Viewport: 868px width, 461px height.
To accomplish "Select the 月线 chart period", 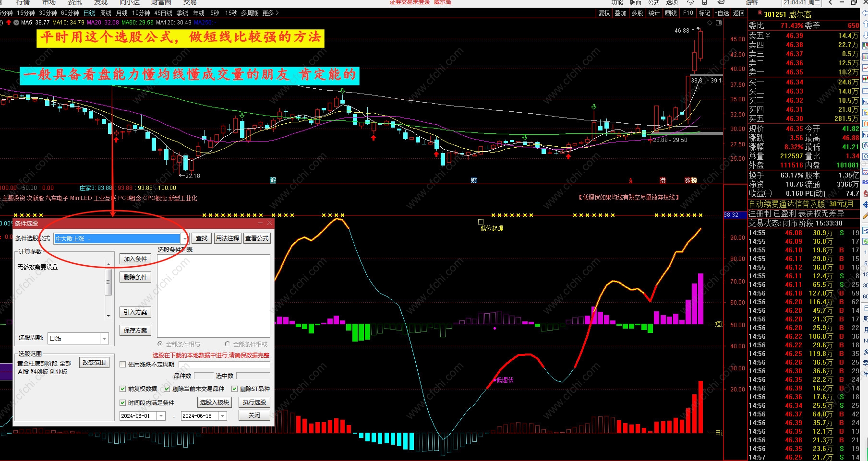I will click(x=122, y=13).
